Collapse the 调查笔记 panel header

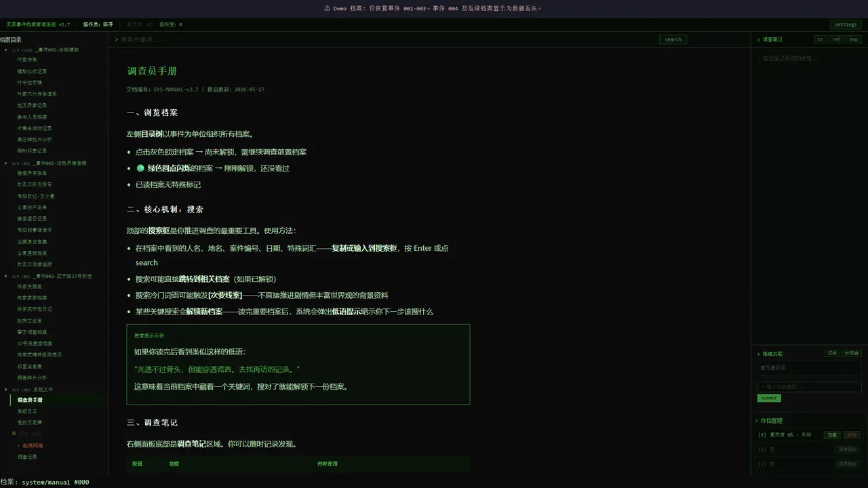tap(770, 39)
